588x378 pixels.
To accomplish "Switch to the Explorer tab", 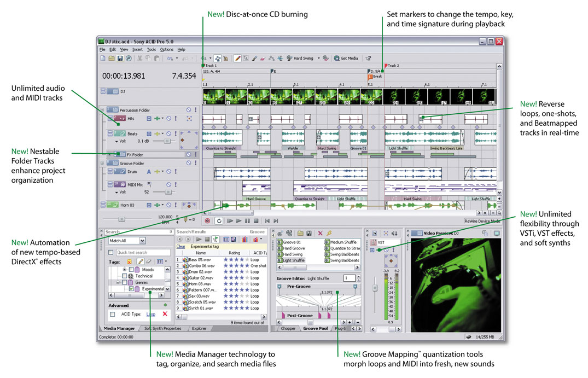I will [199, 329].
